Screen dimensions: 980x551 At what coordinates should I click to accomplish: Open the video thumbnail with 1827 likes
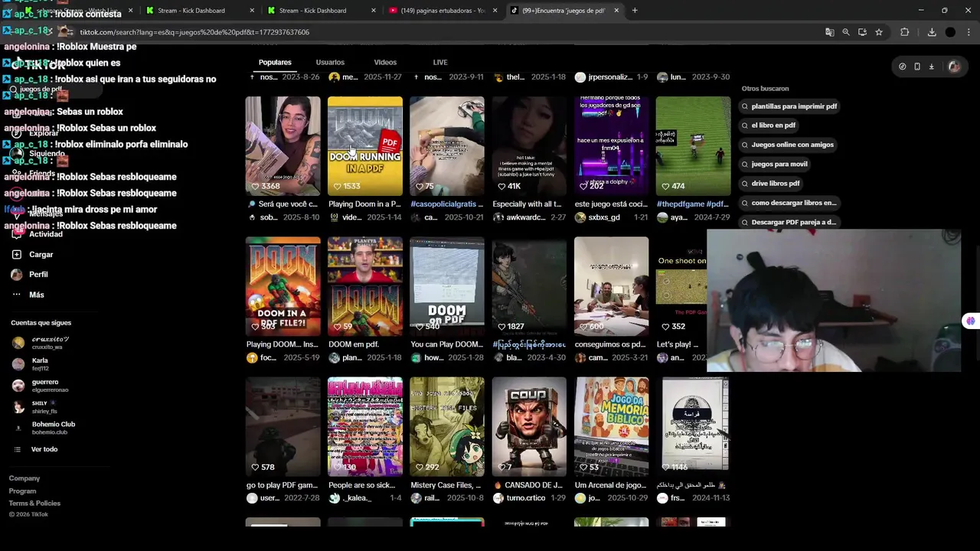(x=530, y=286)
